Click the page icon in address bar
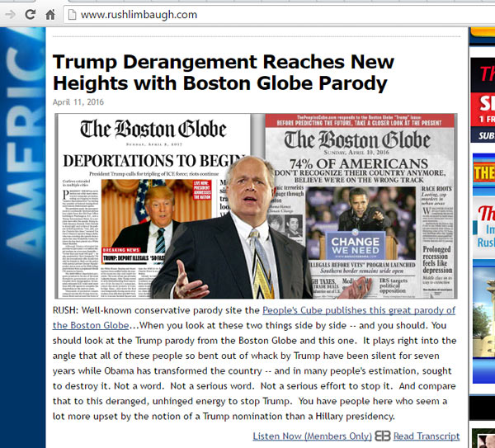 (73, 15)
